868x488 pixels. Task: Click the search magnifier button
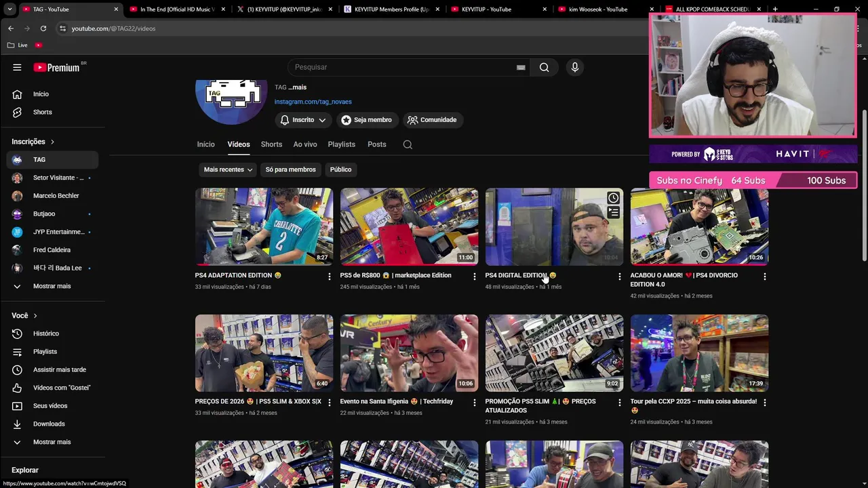pyautogui.click(x=544, y=67)
